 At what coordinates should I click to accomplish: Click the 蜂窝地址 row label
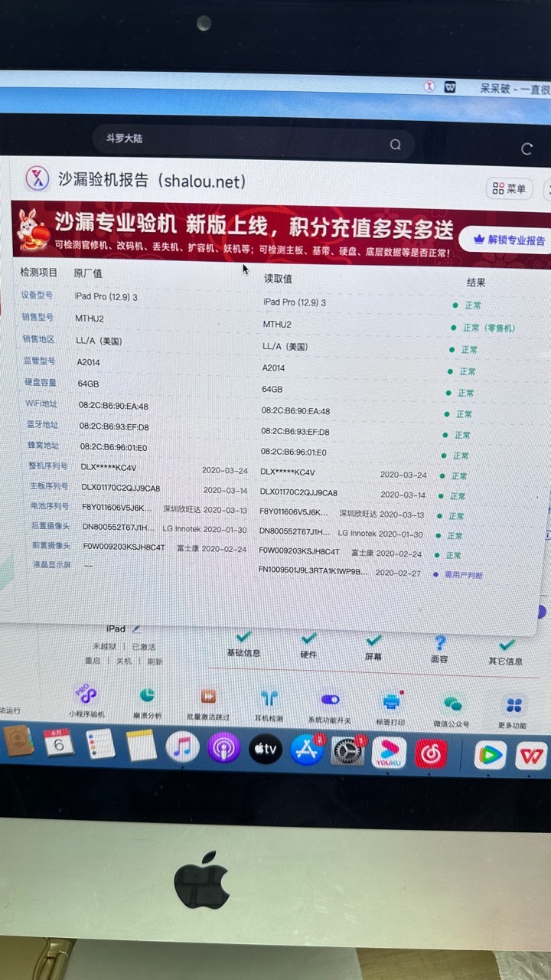[44, 445]
